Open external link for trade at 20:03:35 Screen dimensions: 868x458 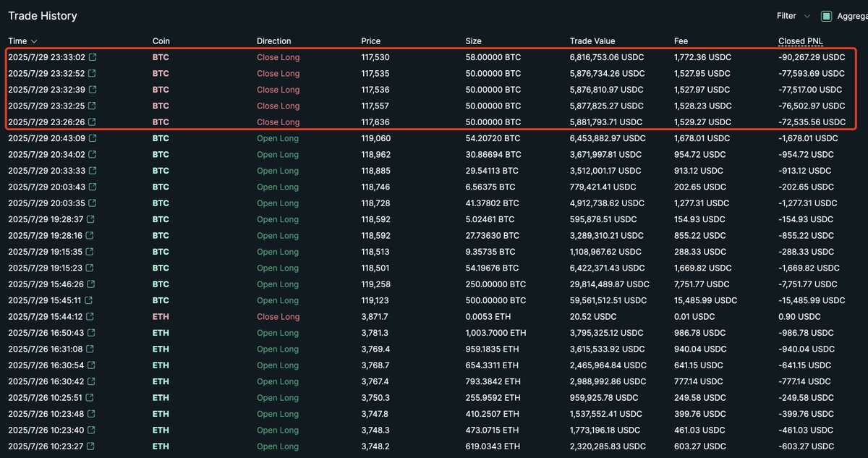tap(91, 203)
